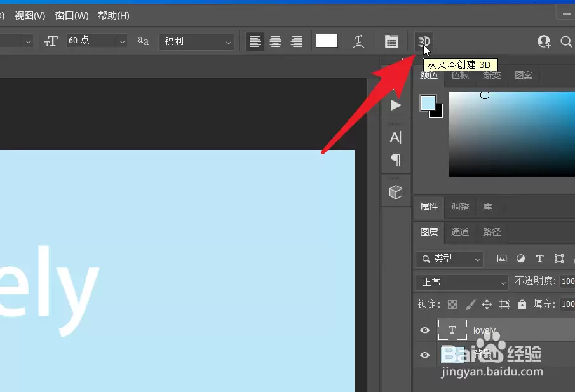
Task: Align text left
Action: pos(255,41)
